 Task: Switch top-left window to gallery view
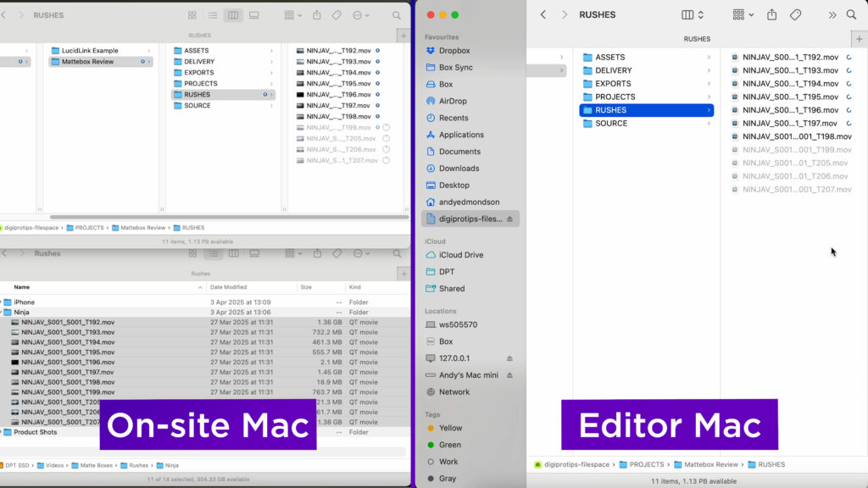click(x=253, y=15)
